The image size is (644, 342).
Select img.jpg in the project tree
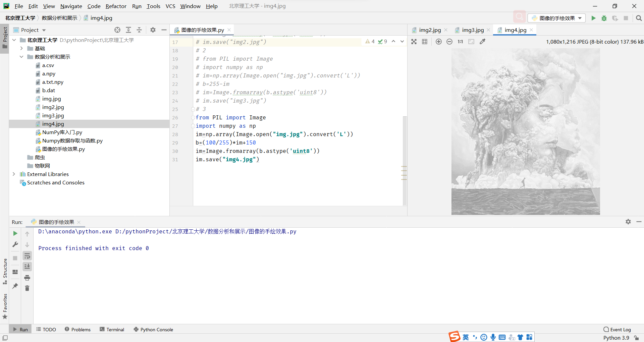(x=52, y=99)
